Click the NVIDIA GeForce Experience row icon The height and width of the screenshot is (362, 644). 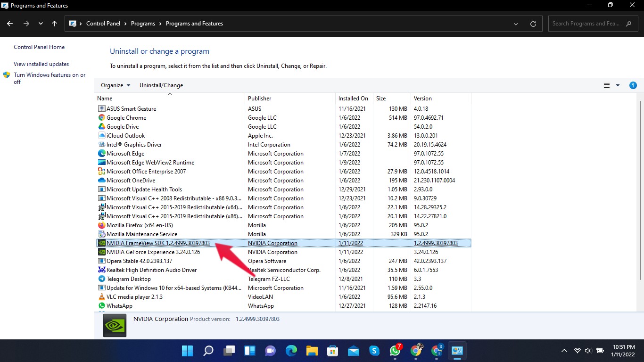(x=101, y=252)
